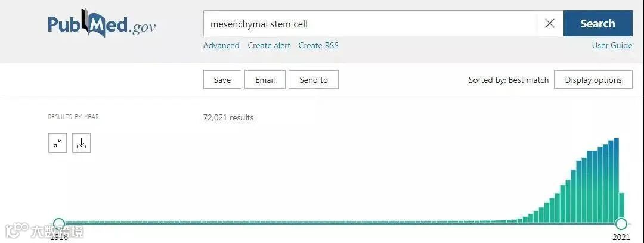Open the Send to menu
644x243 pixels.
314,80
